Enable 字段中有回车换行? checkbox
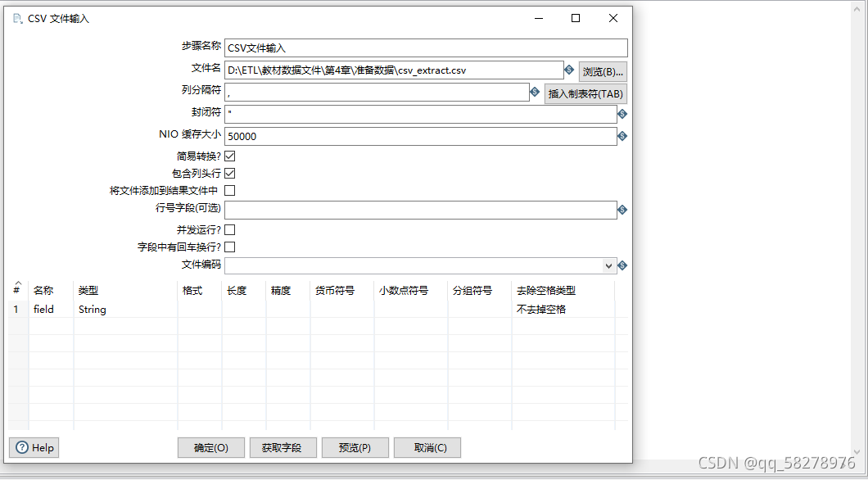Image resolution: width=868 pixels, height=480 pixels. [230, 247]
